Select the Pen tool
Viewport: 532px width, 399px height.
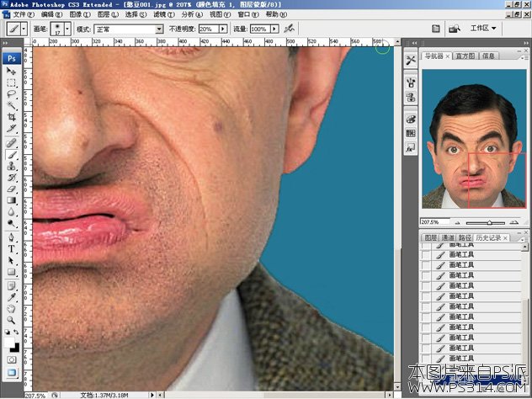[x=12, y=237]
